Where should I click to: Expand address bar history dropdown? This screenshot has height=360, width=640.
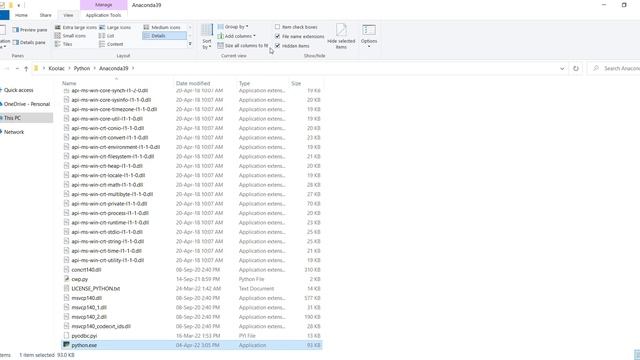[562, 69]
